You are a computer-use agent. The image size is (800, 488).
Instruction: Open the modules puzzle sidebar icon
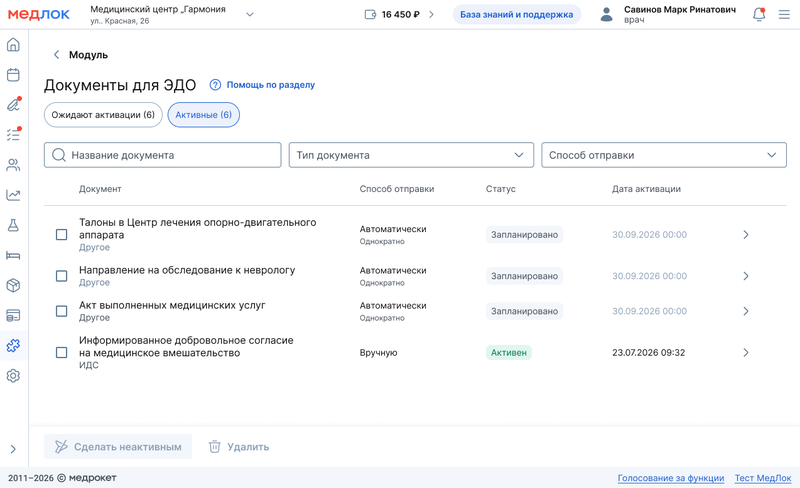[x=13, y=346]
